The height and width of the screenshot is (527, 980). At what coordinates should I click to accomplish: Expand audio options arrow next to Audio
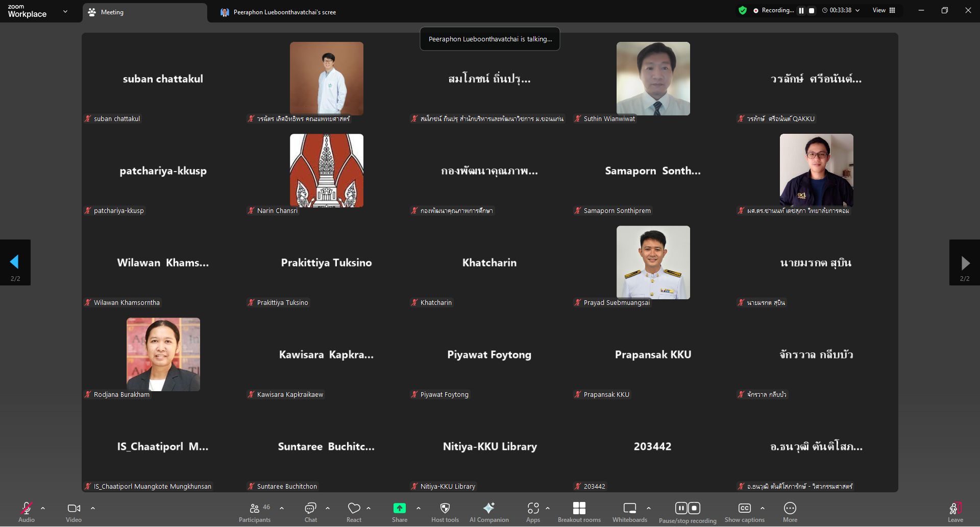(x=43, y=508)
